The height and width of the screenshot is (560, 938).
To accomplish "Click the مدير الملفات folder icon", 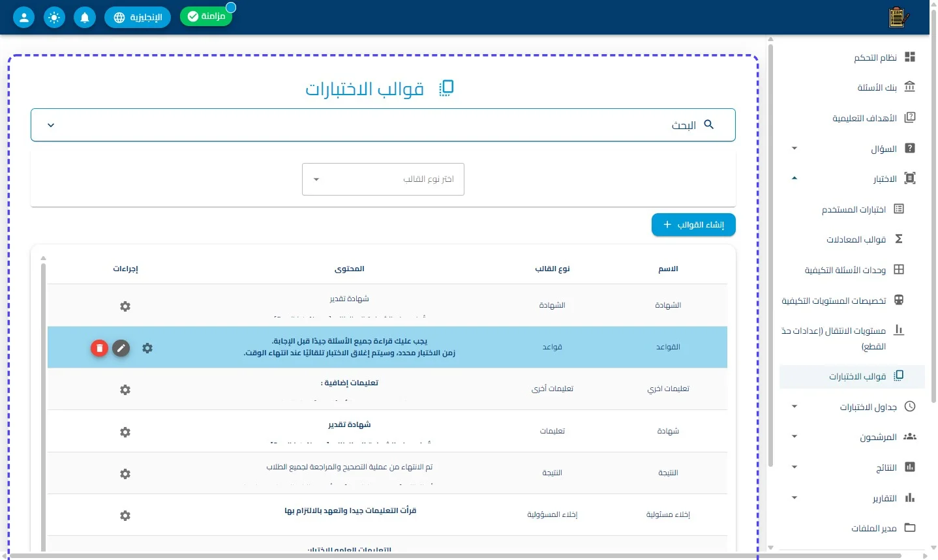I will (910, 528).
